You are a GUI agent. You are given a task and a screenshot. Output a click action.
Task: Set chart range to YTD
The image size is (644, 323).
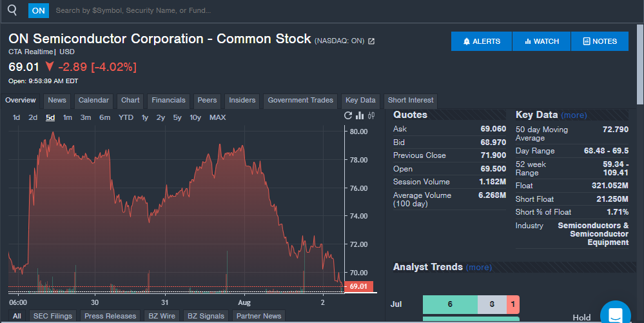coord(126,117)
